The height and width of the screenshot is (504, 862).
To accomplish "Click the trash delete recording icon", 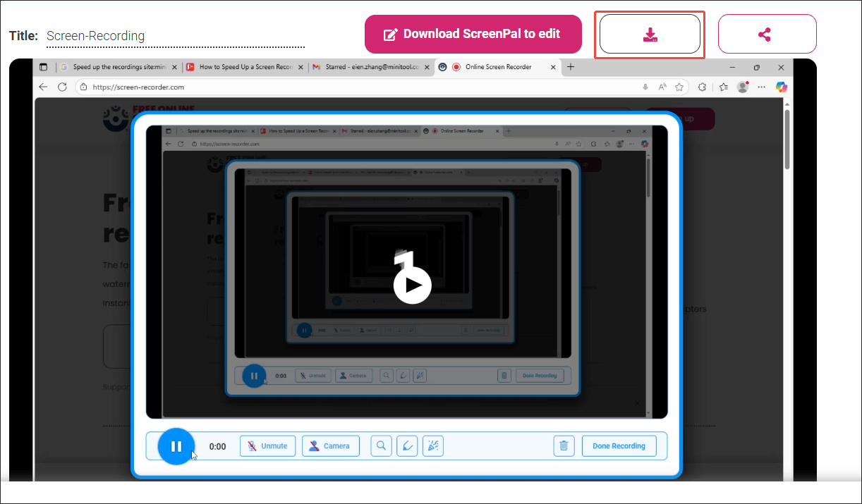I will tap(564, 446).
